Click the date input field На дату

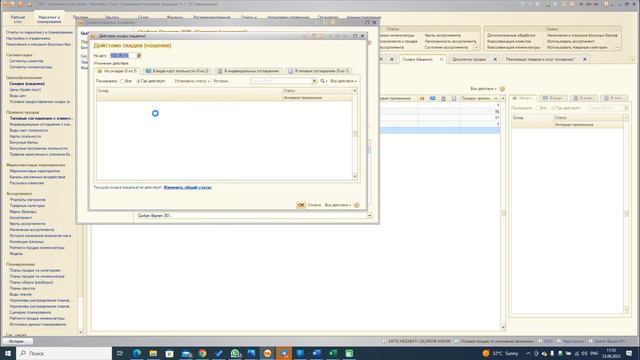click(x=123, y=56)
